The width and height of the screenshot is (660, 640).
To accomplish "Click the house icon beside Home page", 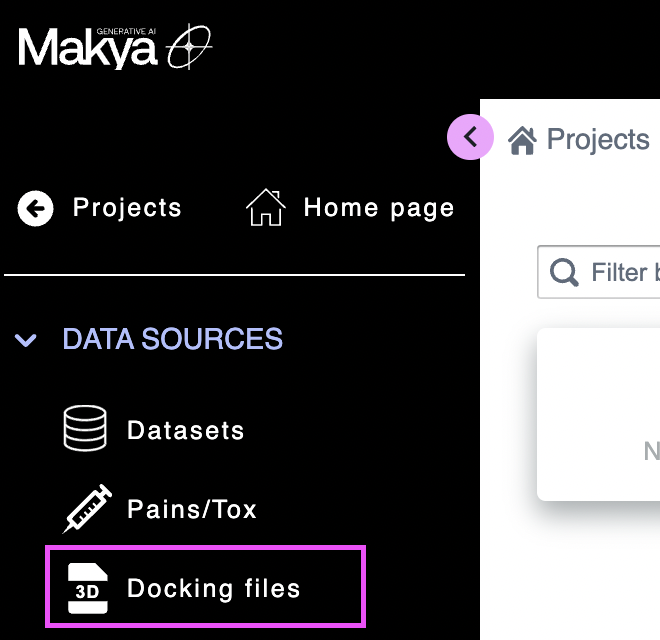I will [266, 209].
